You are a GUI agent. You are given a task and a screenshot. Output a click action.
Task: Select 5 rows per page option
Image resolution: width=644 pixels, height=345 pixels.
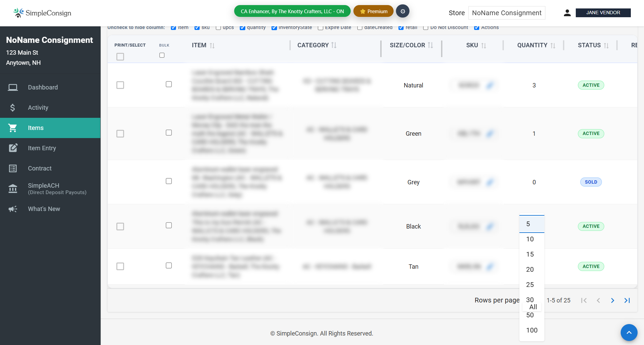(532, 224)
